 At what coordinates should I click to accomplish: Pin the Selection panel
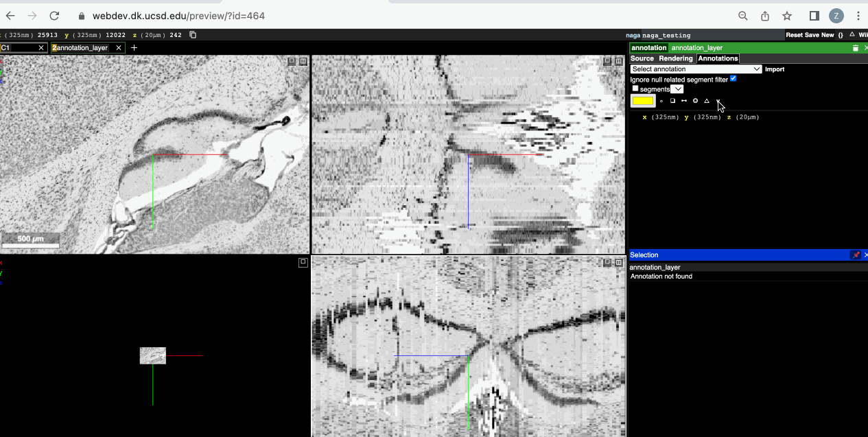856,255
